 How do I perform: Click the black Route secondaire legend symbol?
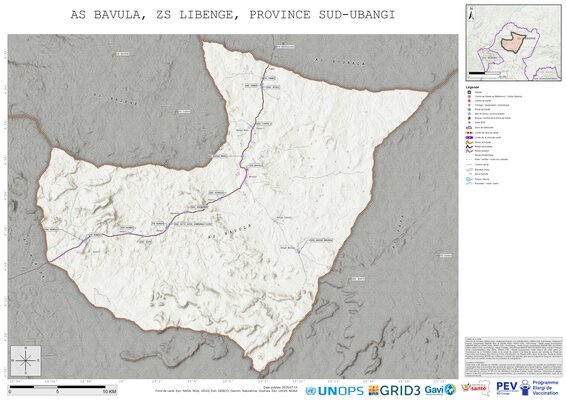(469, 147)
